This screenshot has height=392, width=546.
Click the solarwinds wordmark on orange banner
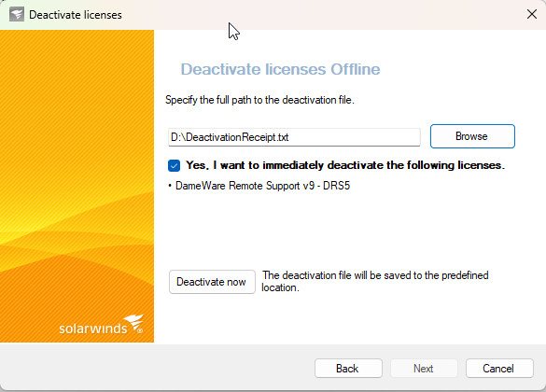(x=93, y=329)
